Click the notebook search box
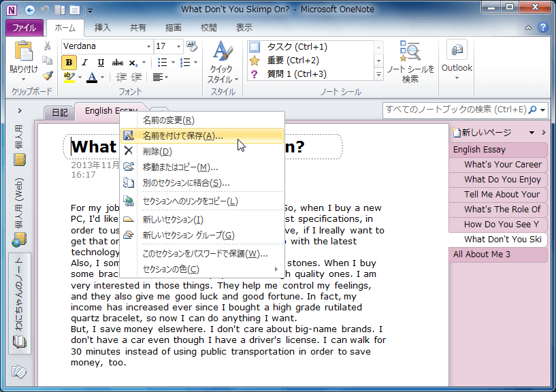556x392 pixels. point(455,110)
